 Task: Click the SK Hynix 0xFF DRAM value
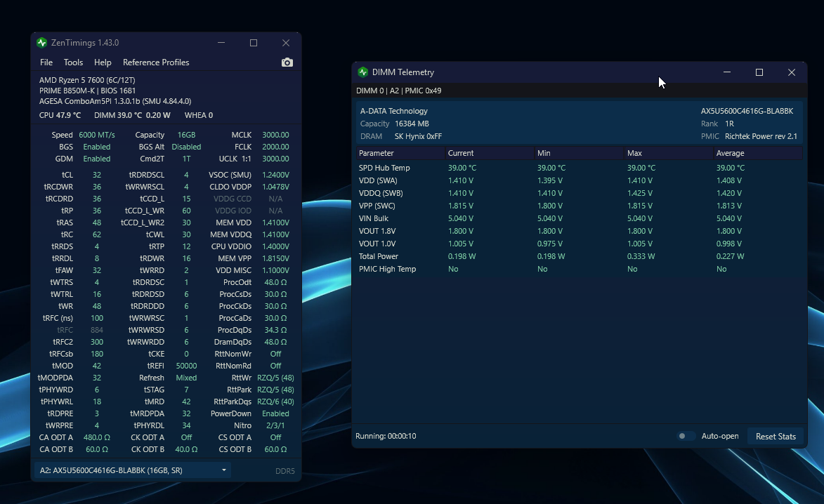click(418, 136)
